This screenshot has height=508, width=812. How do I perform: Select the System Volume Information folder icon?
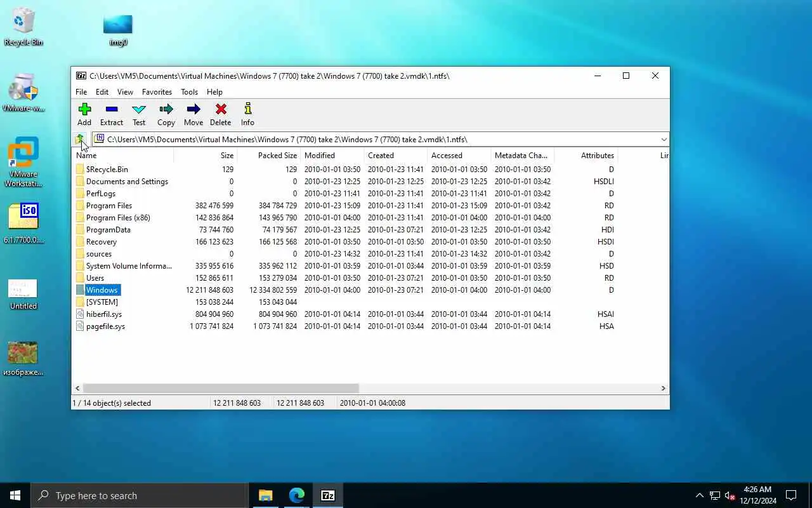point(80,266)
